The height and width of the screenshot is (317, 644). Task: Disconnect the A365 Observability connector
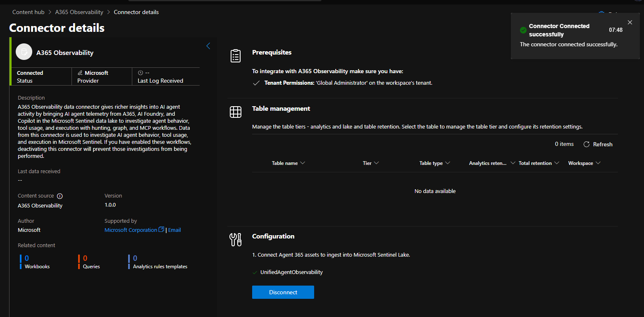click(x=283, y=292)
